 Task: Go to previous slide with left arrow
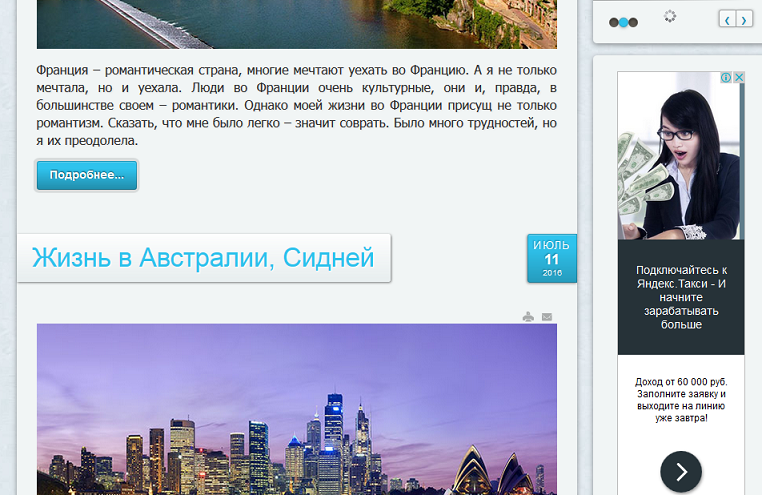coord(727,19)
